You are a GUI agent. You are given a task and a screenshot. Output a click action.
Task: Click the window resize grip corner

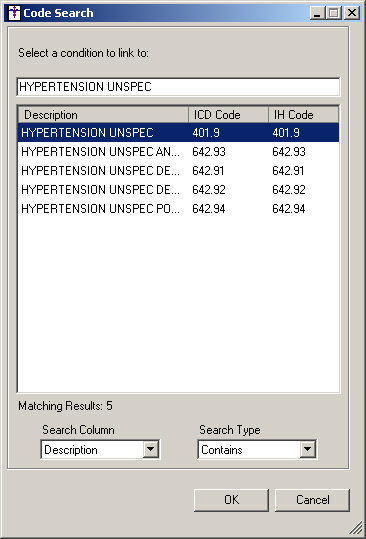click(357, 527)
